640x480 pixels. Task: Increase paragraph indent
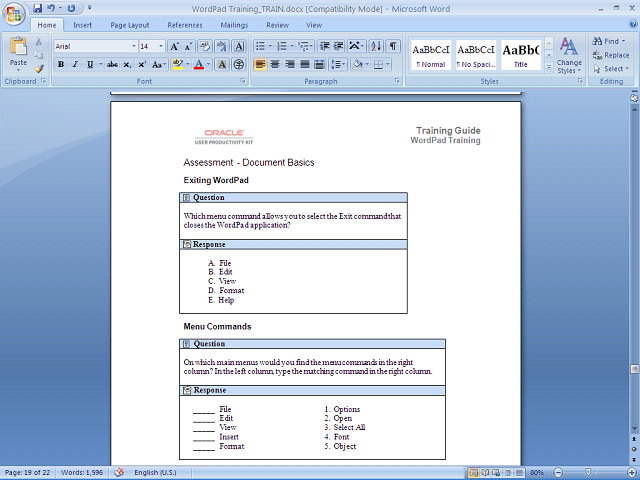tap(339, 46)
